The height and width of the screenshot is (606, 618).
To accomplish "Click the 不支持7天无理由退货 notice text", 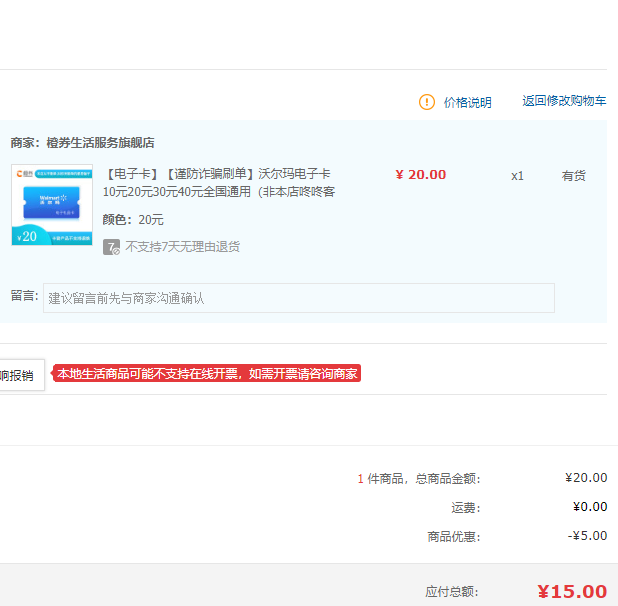I will point(182,247).
